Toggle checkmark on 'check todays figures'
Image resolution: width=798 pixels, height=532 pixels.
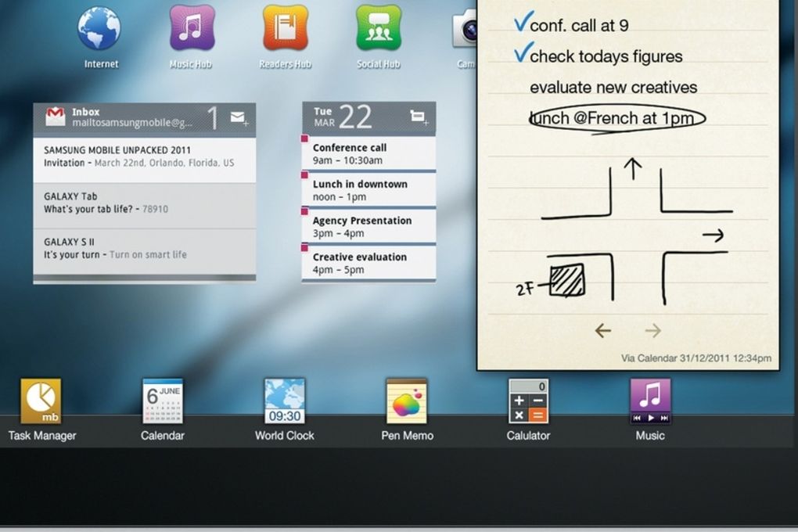523,52
